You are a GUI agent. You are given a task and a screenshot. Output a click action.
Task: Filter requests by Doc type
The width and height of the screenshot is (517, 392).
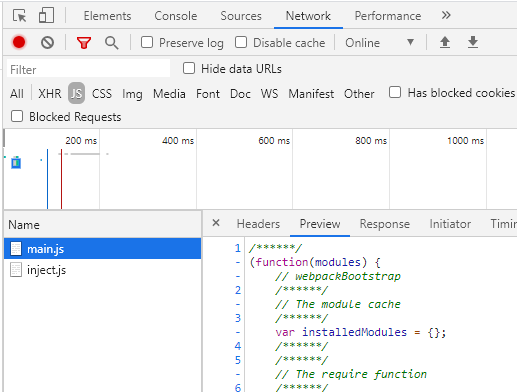(x=240, y=94)
